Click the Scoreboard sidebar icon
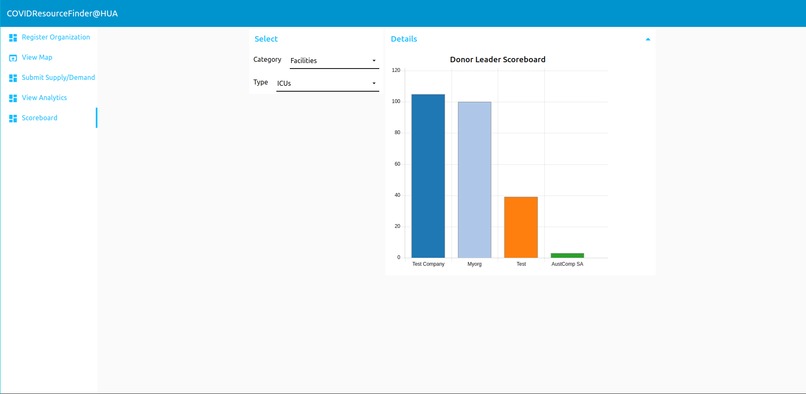The width and height of the screenshot is (806, 394). [13, 118]
